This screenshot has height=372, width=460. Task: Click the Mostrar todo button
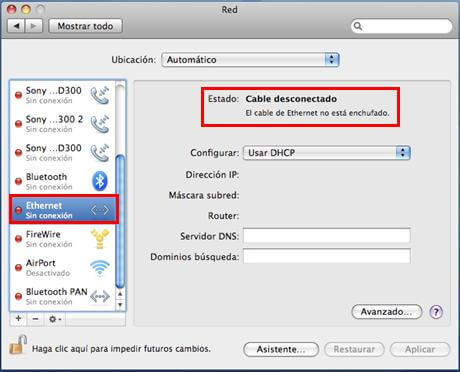[x=85, y=26]
